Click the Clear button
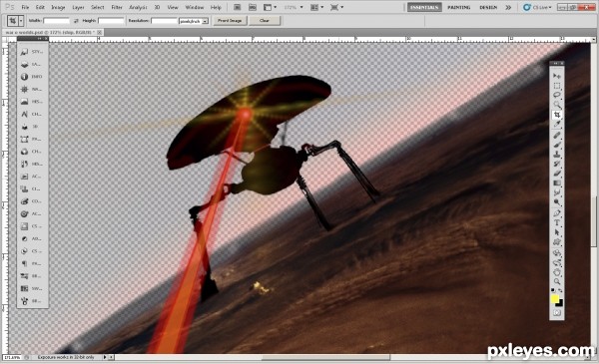Image resolution: width=599 pixels, height=364 pixels. (x=265, y=21)
